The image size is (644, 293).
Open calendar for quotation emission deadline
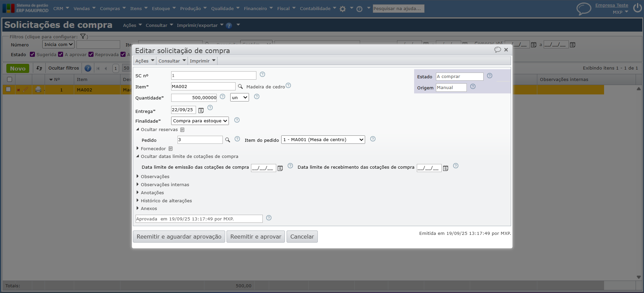pyautogui.click(x=280, y=168)
